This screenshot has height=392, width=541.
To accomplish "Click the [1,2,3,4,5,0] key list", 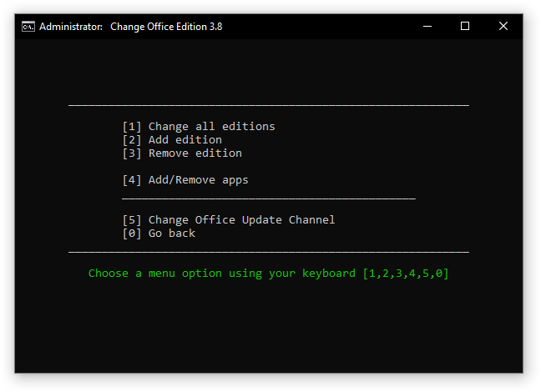I will pyautogui.click(x=405, y=274).
